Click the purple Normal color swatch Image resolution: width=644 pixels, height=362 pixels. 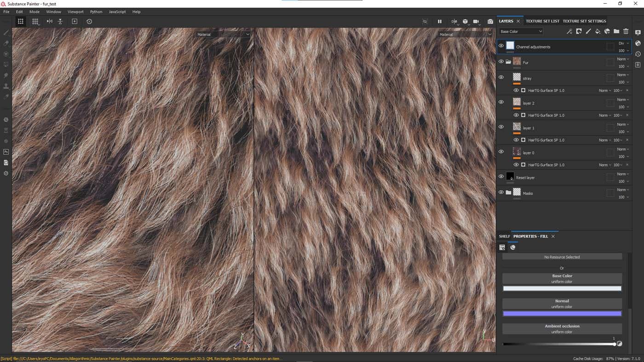tap(562, 314)
